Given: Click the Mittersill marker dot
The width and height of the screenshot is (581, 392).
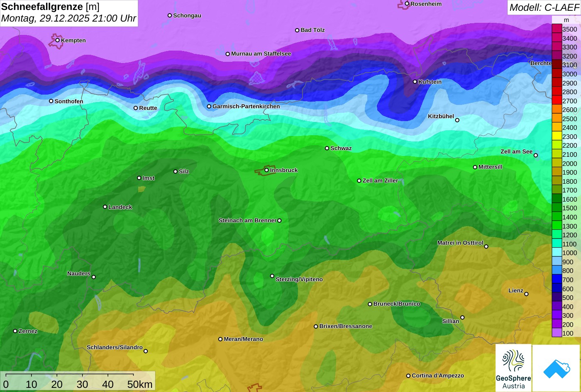Looking at the screenshot, I should point(475,167).
